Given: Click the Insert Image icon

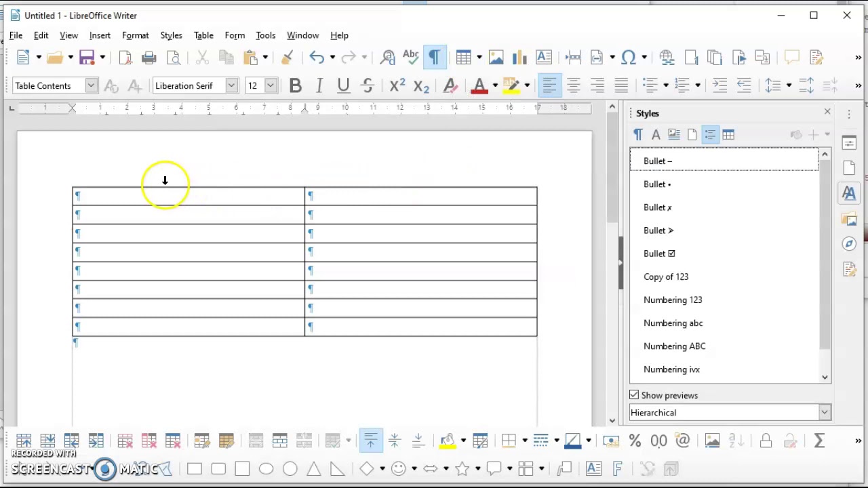Looking at the screenshot, I should coord(496,58).
